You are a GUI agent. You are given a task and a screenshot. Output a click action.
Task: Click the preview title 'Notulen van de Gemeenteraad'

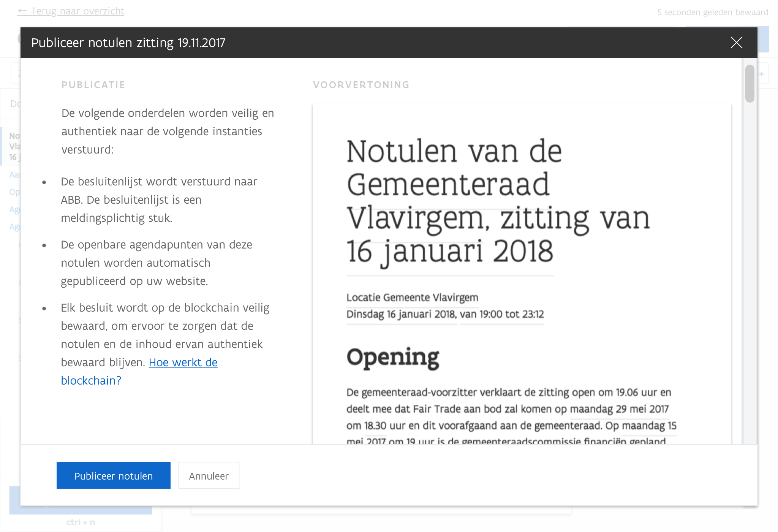tap(454, 167)
